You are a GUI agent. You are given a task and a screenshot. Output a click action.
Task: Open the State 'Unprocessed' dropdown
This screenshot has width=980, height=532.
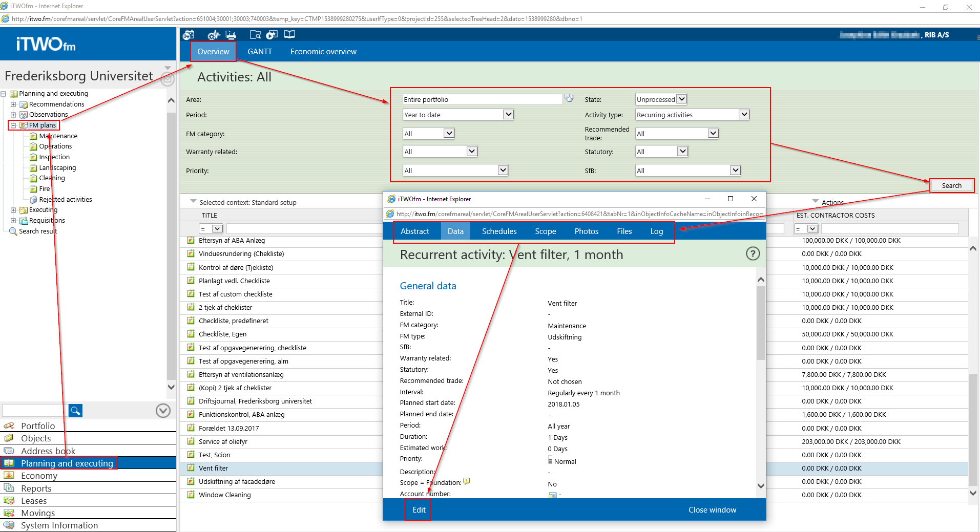point(681,99)
